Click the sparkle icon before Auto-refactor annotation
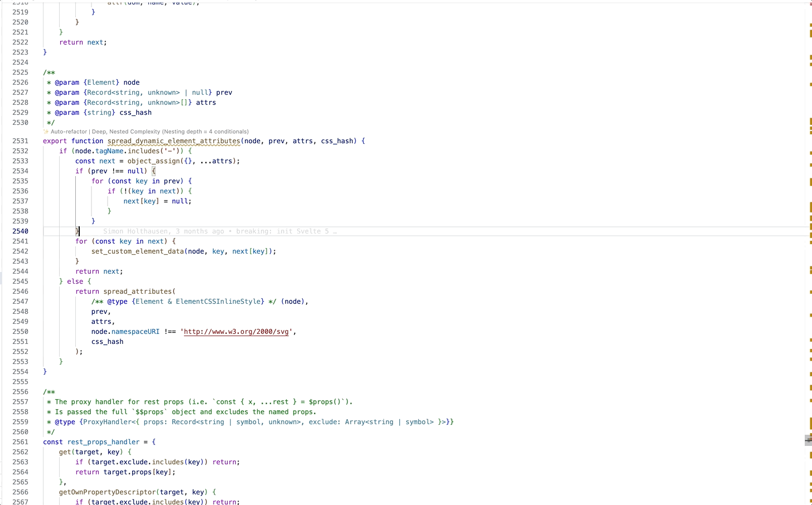 [x=45, y=132]
